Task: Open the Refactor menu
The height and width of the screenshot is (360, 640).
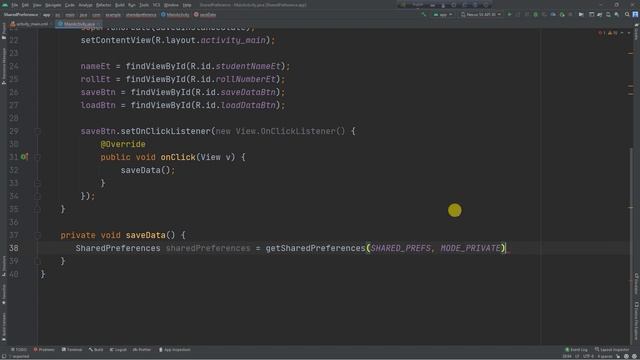Action: tap(104, 5)
